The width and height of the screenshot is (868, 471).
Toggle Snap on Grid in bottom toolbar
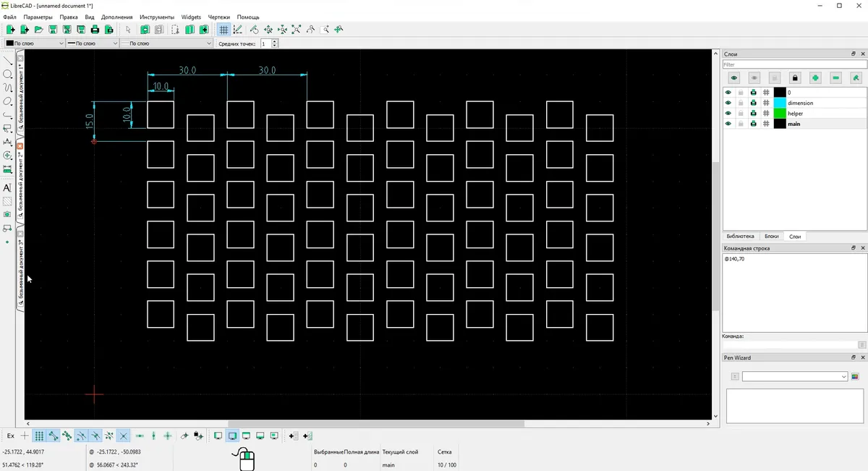click(39, 436)
